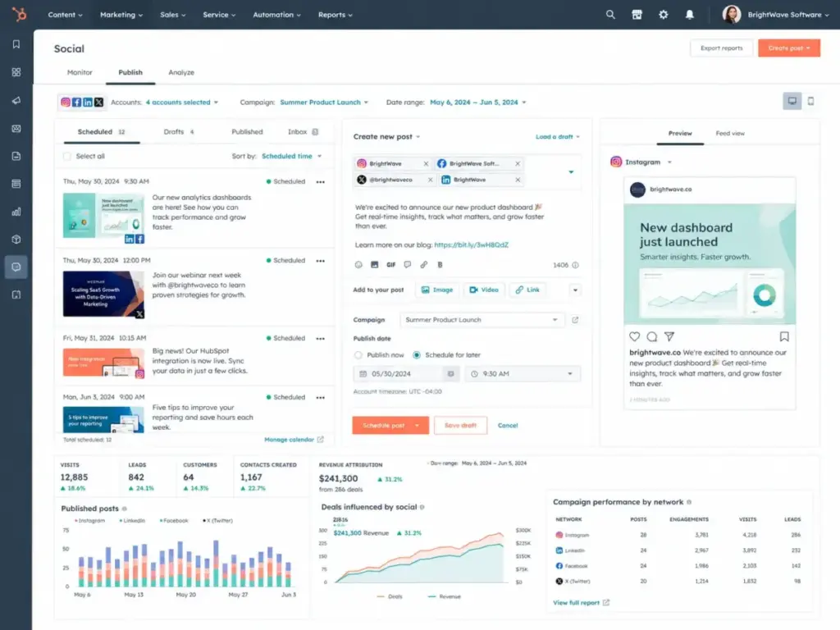Insert an emoji in the post editor
The height and width of the screenshot is (630, 840).
(358, 265)
